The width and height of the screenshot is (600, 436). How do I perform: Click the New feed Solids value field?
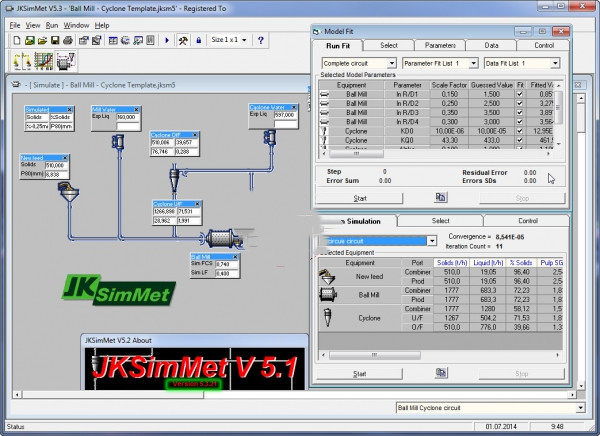point(57,165)
